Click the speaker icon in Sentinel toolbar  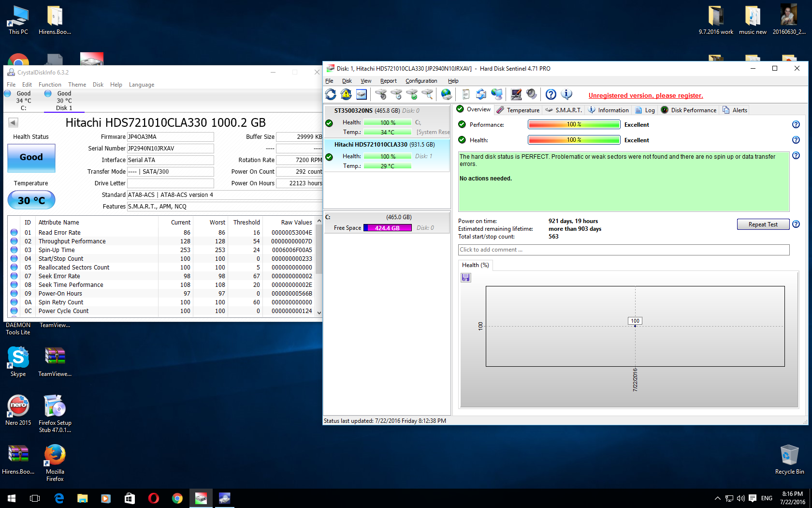(x=531, y=94)
